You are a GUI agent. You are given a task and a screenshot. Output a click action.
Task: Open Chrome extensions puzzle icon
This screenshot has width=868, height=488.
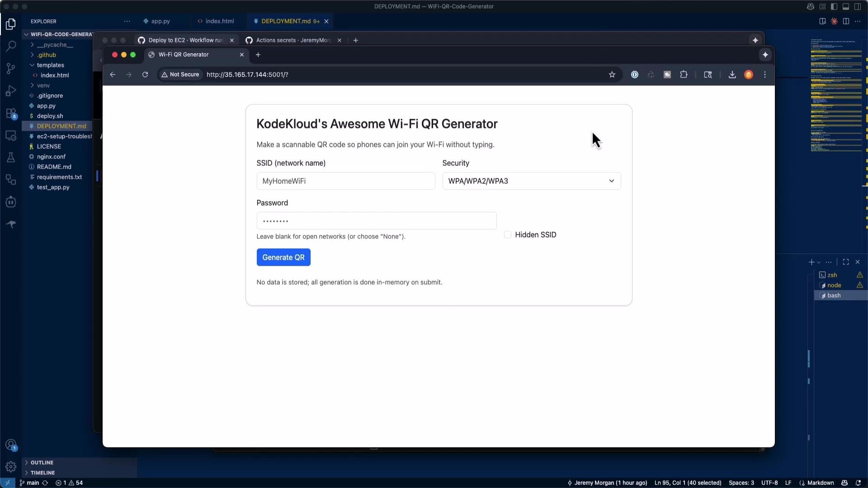tap(684, 75)
